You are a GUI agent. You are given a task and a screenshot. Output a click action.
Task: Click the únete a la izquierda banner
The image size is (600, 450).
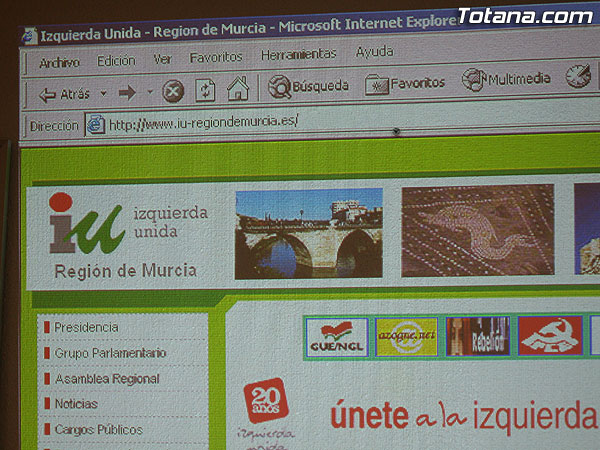point(464,416)
